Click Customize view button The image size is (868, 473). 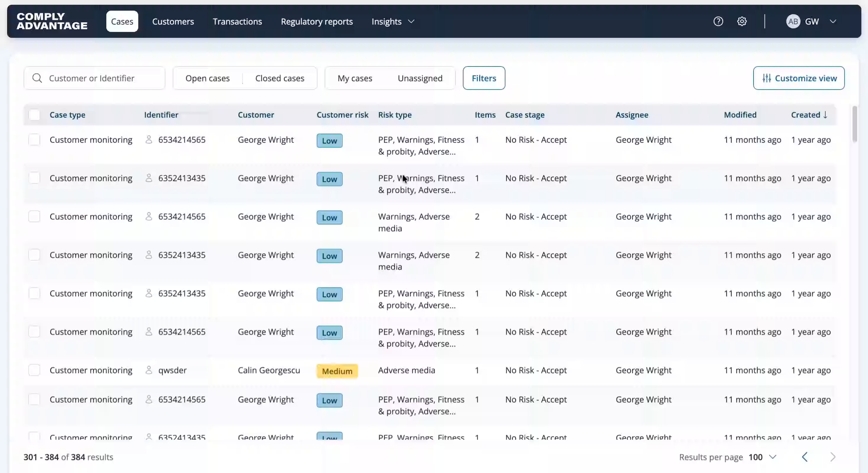[x=799, y=78]
